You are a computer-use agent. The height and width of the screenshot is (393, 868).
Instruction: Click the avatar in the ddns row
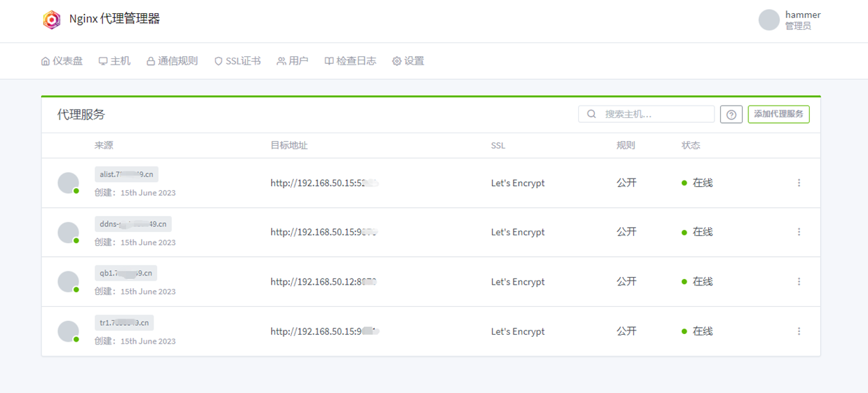click(x=68, y=232)
